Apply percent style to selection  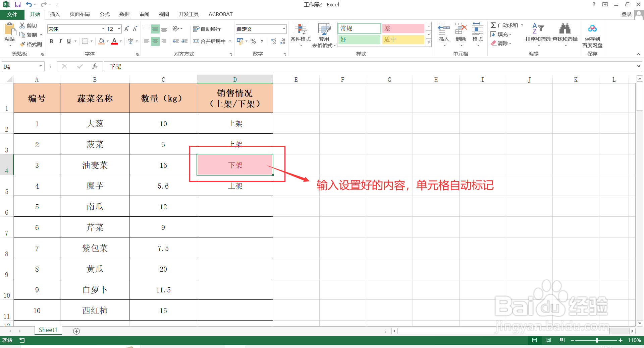(x=253, y=41)
